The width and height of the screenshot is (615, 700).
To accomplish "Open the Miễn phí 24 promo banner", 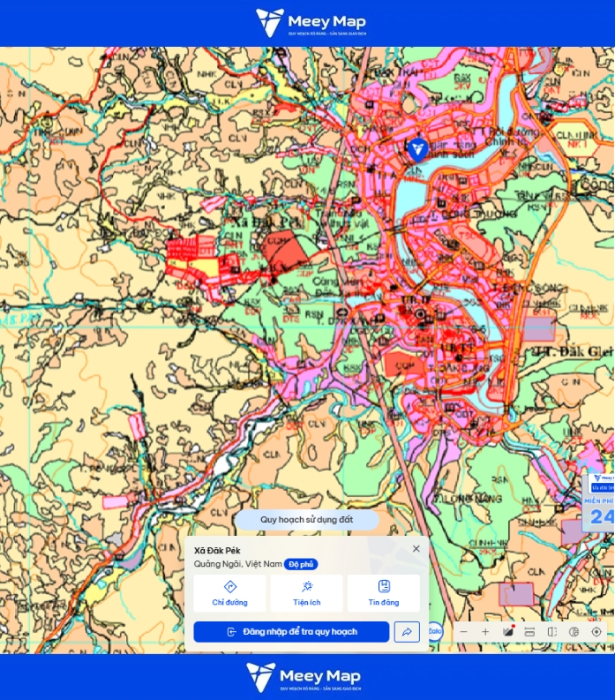I will click(x=598, y=502).
